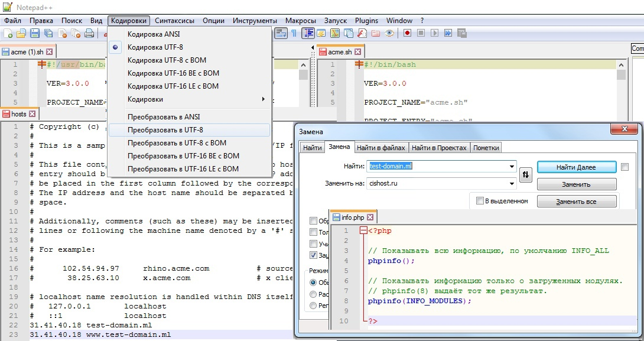Image resolution: width=644 pixels, height=341 pixels.
Task: Select the "Кодировка ANSI" encoding option
Action: pyautogui.click(x=154, y=34)
